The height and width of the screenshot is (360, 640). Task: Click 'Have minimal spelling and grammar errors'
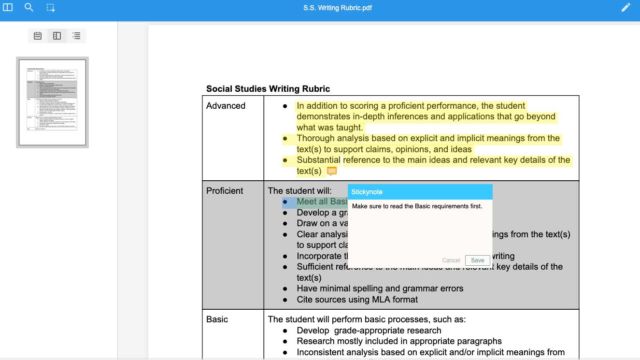point(380,289)
